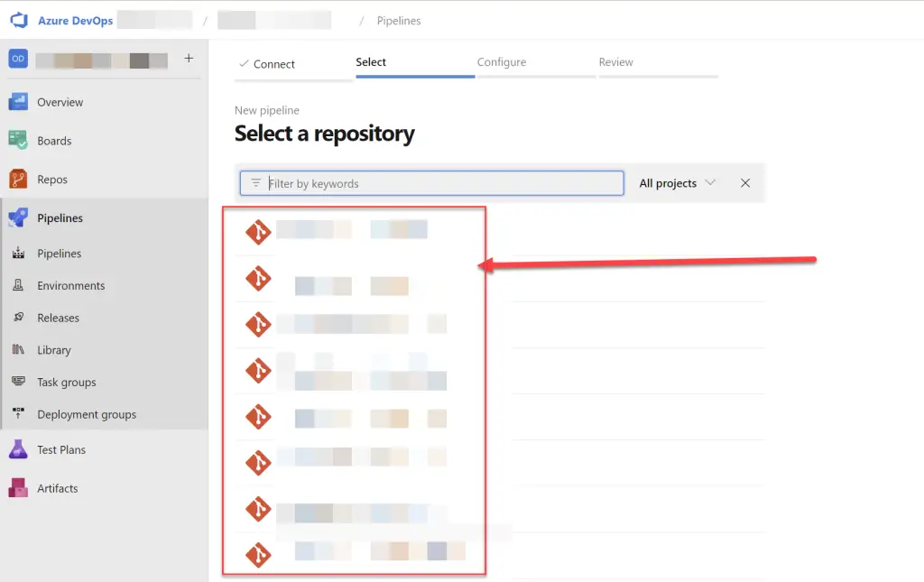
Task: Go to the Configure step tab
Action: [x=502, y=62]
